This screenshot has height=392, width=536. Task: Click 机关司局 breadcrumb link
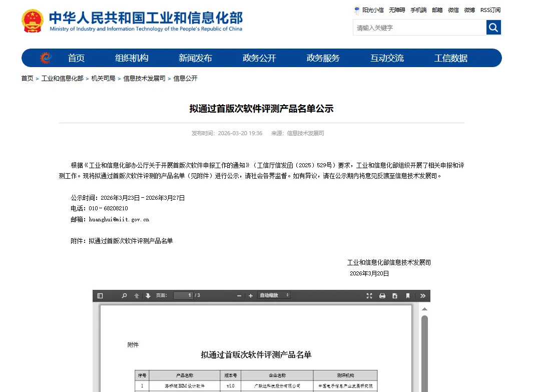click(103, 78)
